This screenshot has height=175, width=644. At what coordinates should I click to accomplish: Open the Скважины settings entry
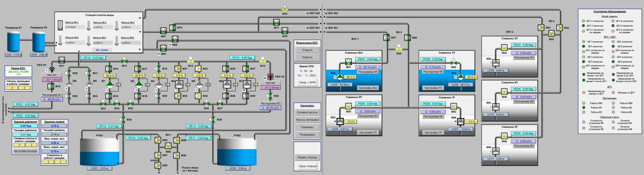(307, 127)
